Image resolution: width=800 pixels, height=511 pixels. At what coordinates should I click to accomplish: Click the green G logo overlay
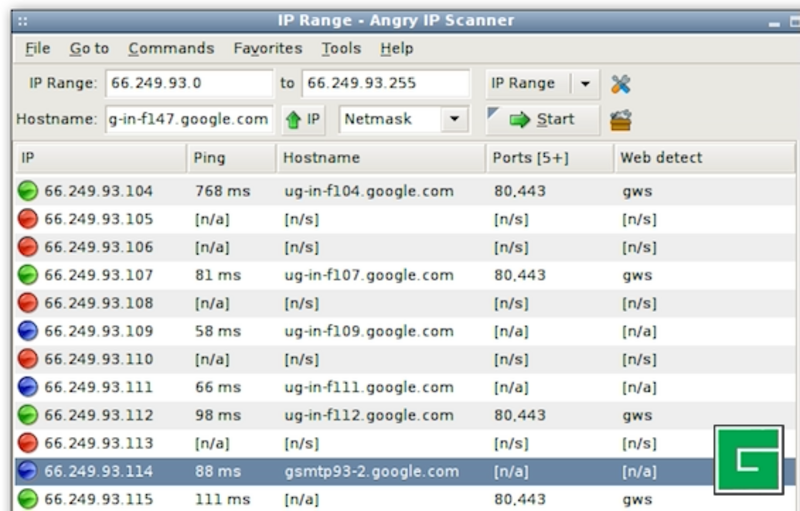click(x=748, y=459)
